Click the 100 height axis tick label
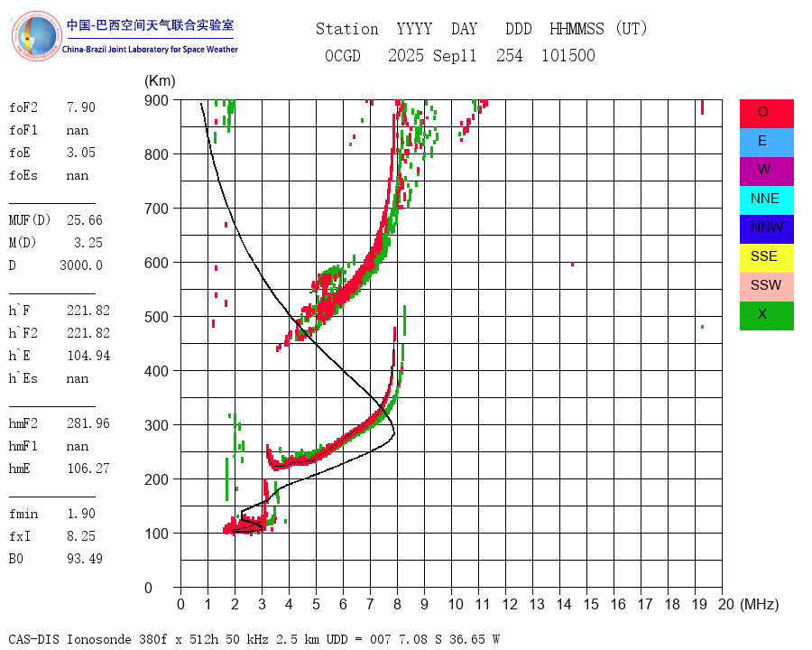Image resolution: width=812 pixels, height=650 pixels. click(156, 534)
